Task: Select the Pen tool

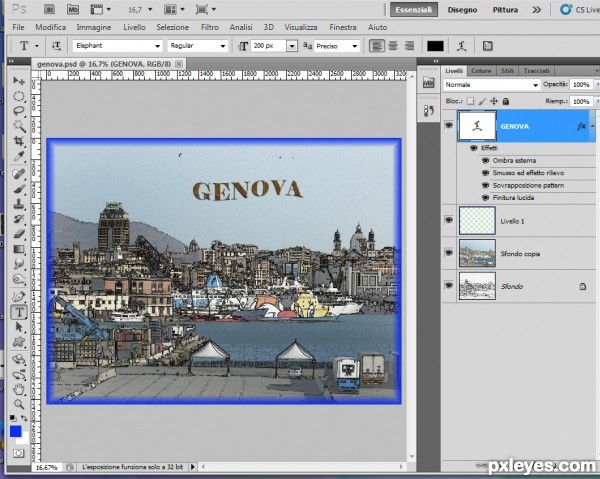Action: tap(19, 297)
